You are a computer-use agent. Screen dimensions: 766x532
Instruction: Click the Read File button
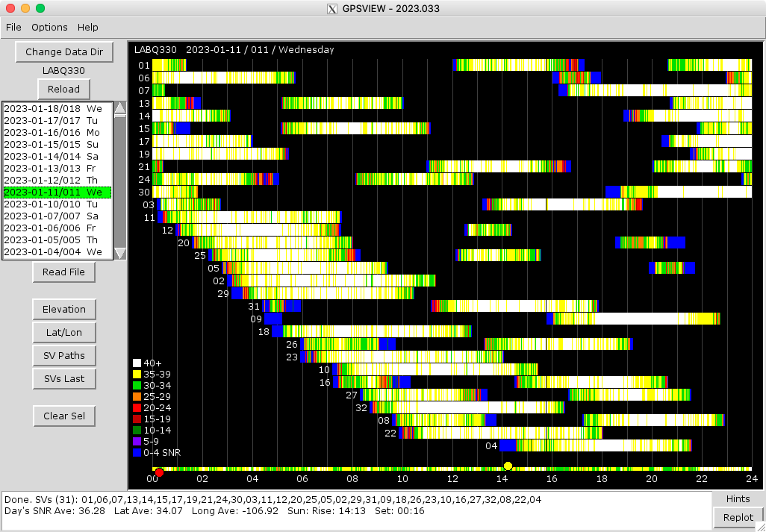64,272
